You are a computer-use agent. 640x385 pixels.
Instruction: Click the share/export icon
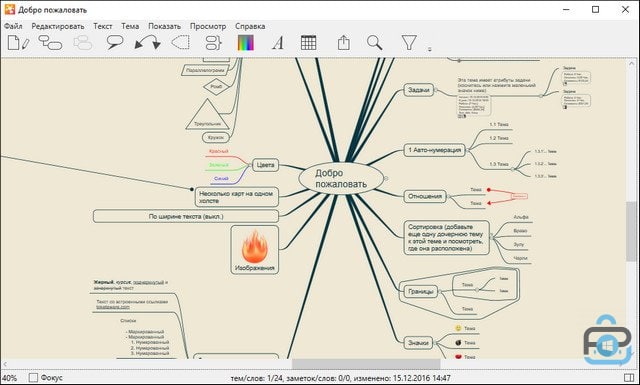pos(344,42)
